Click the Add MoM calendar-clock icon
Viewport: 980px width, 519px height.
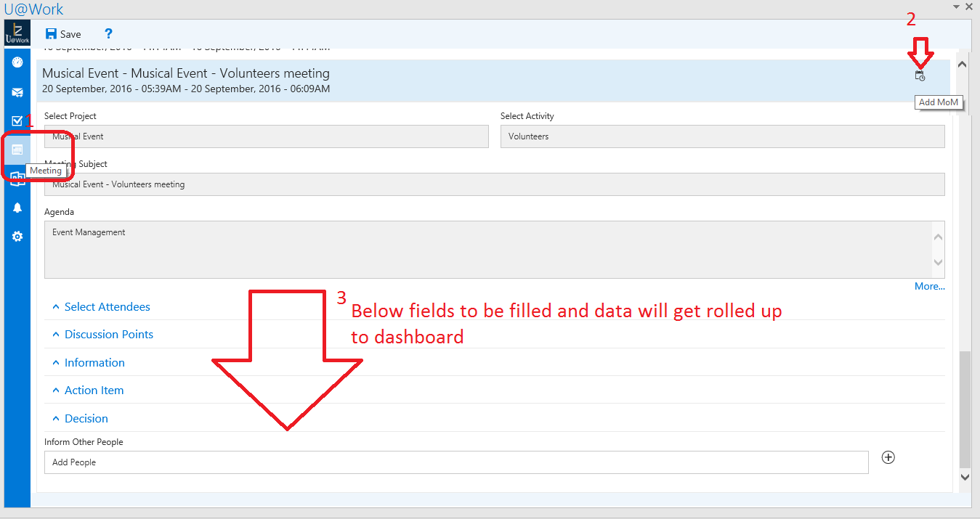coord(920,75)
